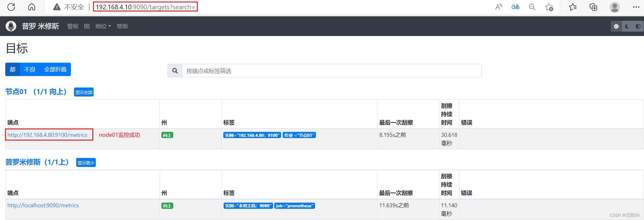Collapse the 节点01 (1/1 向上) group heading
The height and width of the screenshot is (220, 644).
36,92
